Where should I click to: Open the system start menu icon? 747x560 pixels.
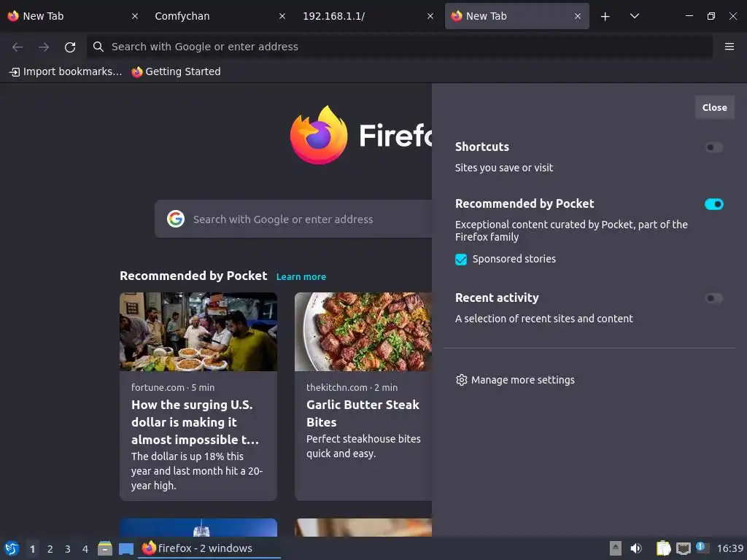(x=12, y=548)
